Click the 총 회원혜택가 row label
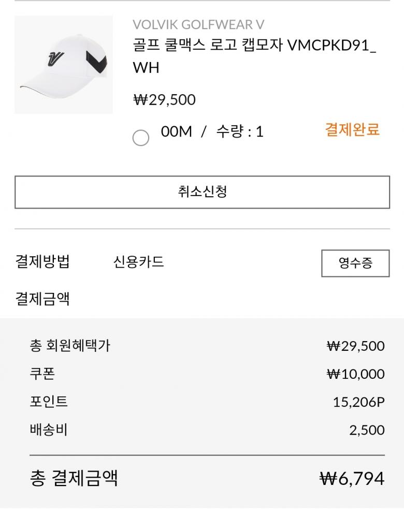 pos(70,346)
